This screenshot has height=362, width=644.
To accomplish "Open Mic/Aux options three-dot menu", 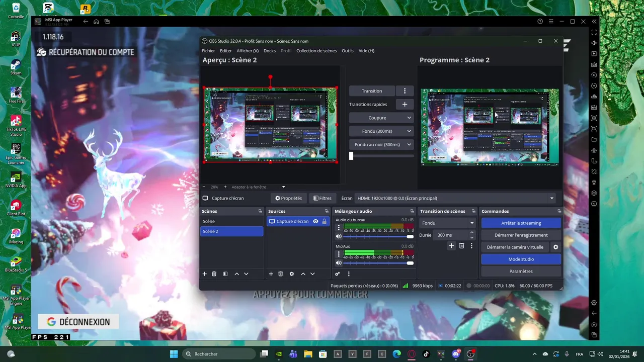I will click(339, 254).
